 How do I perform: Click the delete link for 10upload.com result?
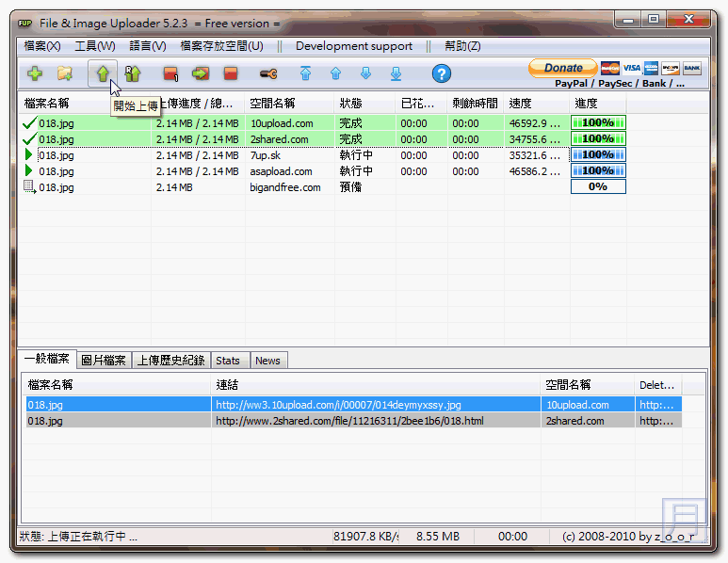tap(656, 405)
